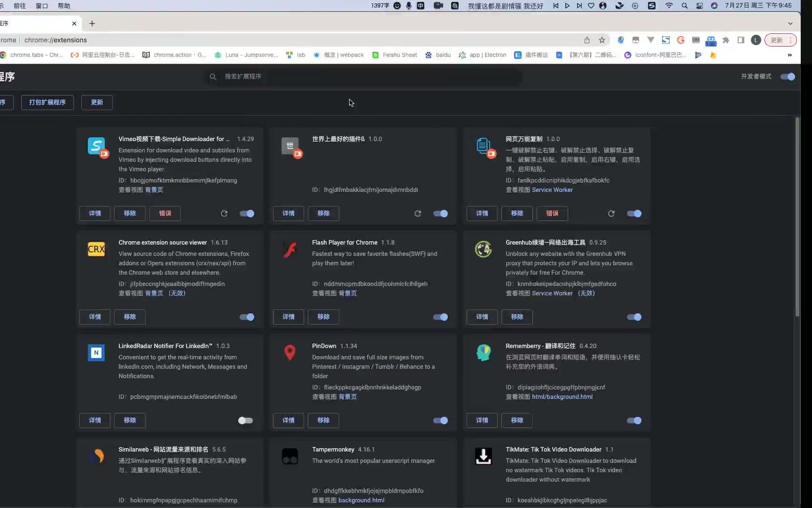Open the 帮助 menu
This screenshot has height=508, width=812.
pyautogui.click(x=64, y=6)
